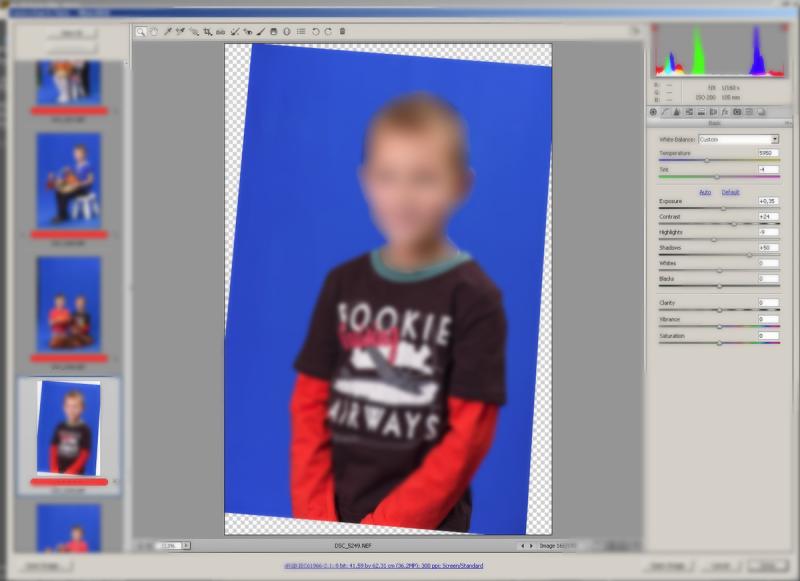Image resolution: width=800 pixels, height=581 pixels.
Task: Open the White Balance dropdown
Action: pos(738,139)
